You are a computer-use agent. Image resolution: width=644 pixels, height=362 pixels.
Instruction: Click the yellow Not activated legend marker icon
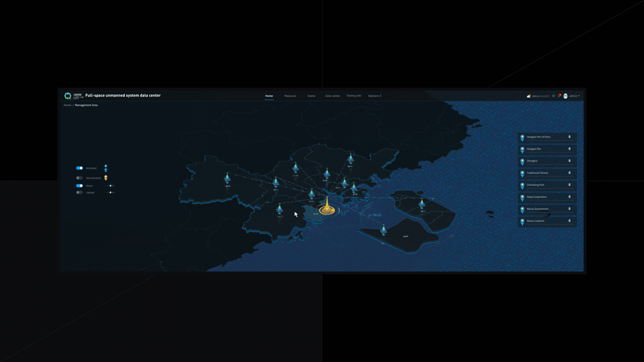pos(106,178)
